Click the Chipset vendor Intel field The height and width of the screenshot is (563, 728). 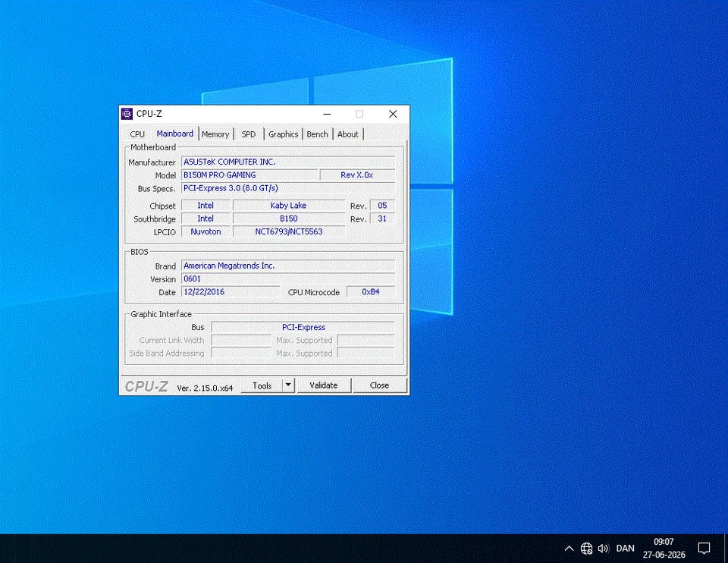click(206, 206)
